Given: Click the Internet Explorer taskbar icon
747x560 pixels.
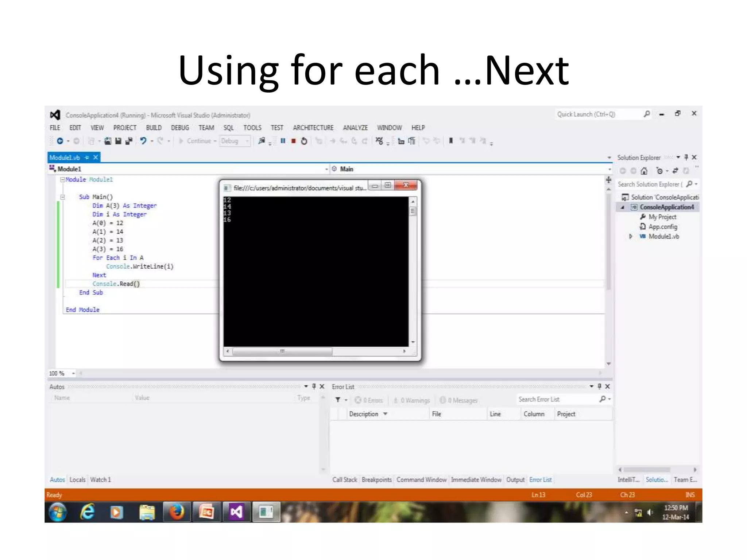Looking at the screenshot, I should coord(88,512).
